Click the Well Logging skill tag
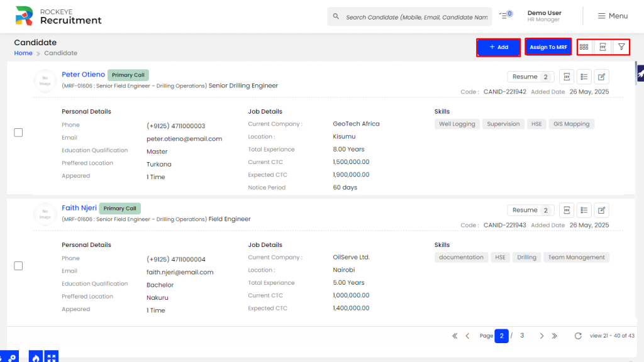The width and height of the screenshot is (644, 362). coord(457,124)
